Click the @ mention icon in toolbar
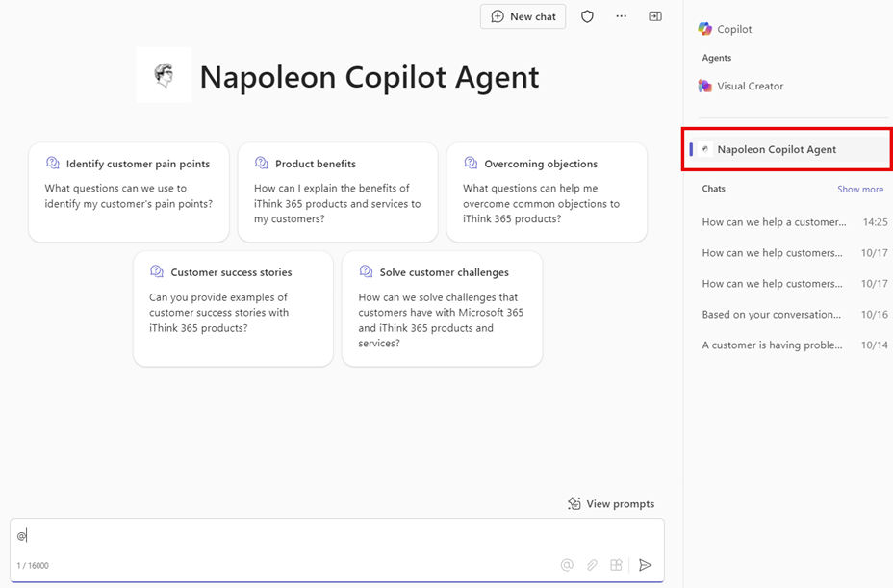This screenshot has height=588, width=893. (x=567, y=565)
